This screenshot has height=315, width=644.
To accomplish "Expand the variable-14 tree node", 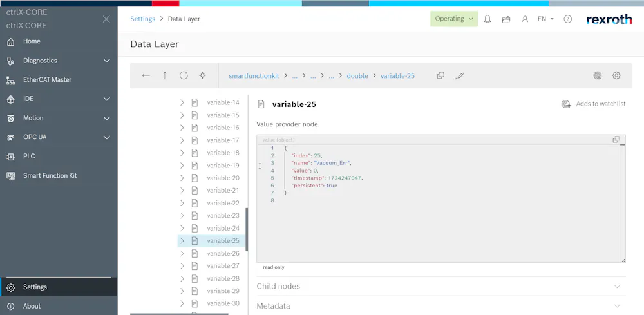I will point(182,102).
